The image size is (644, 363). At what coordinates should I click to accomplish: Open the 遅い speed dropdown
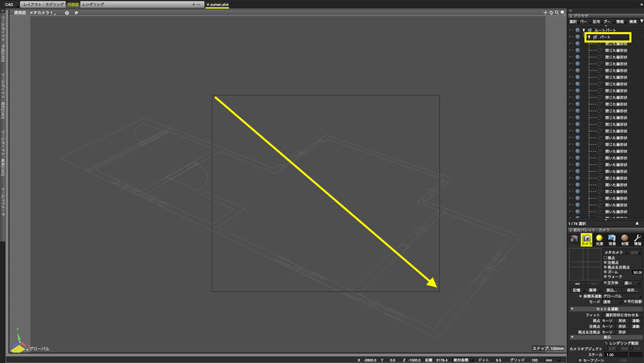632,283
